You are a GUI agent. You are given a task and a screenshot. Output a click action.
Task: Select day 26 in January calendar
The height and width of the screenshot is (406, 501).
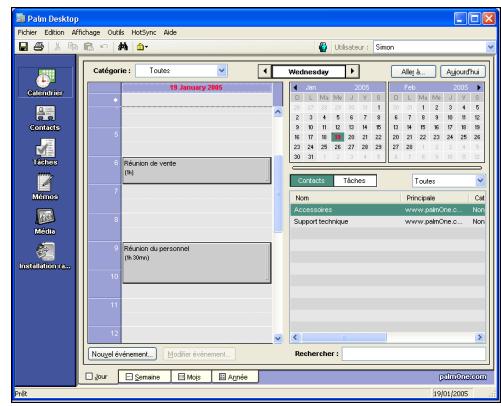pos(338,147)
